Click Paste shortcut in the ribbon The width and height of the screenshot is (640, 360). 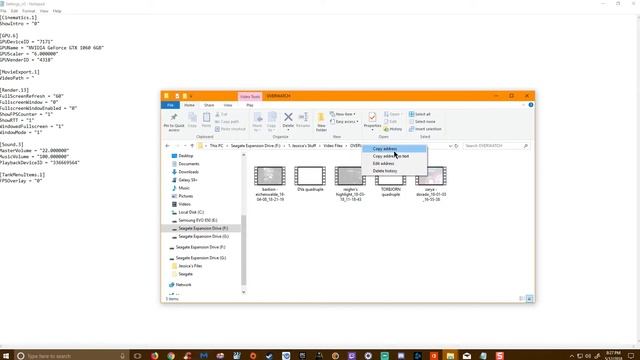[x=230, y=129]
